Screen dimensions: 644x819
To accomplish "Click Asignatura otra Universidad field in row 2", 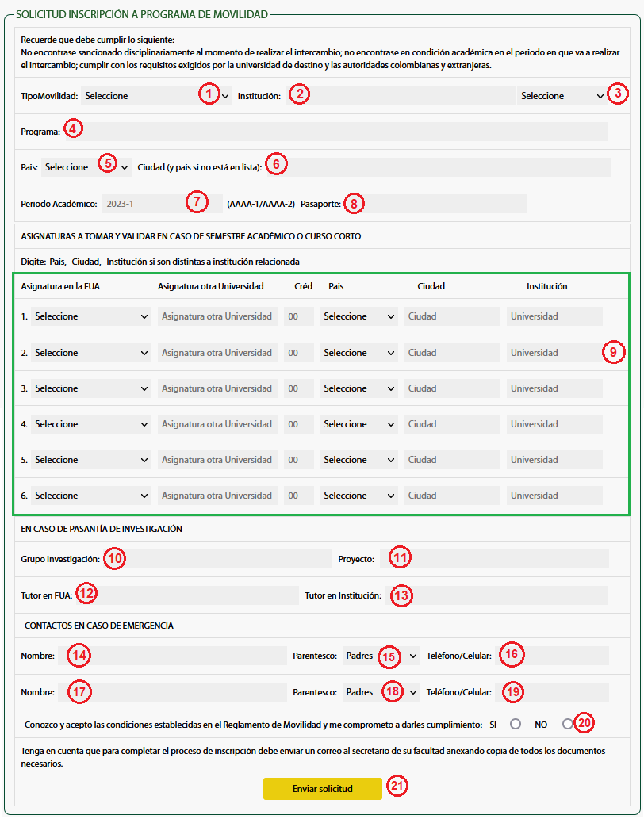I will click(218, 353).
